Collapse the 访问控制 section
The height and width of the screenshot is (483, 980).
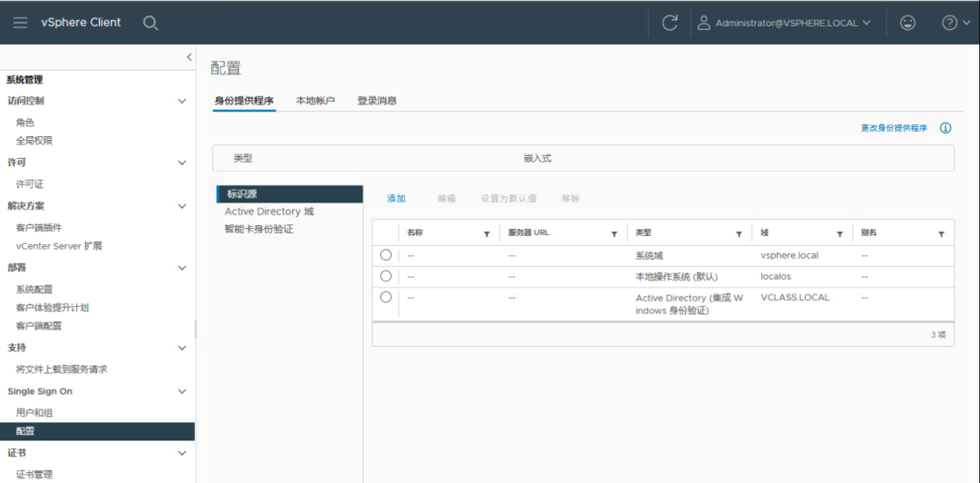181,101
